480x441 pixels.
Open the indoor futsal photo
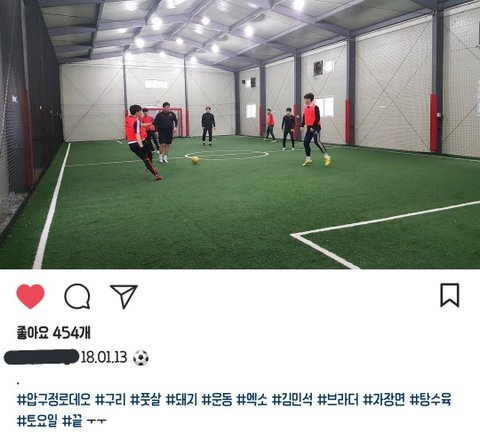tap(240, 134)
